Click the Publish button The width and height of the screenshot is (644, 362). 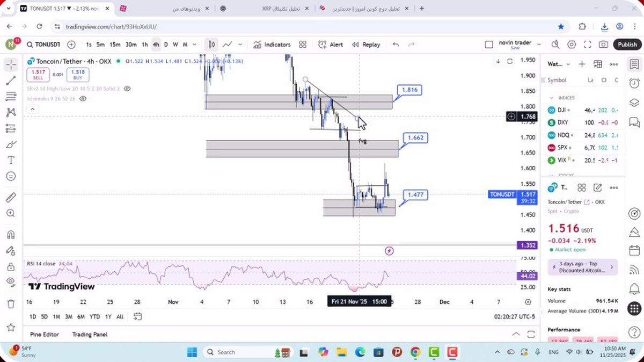tap(627, 45)
